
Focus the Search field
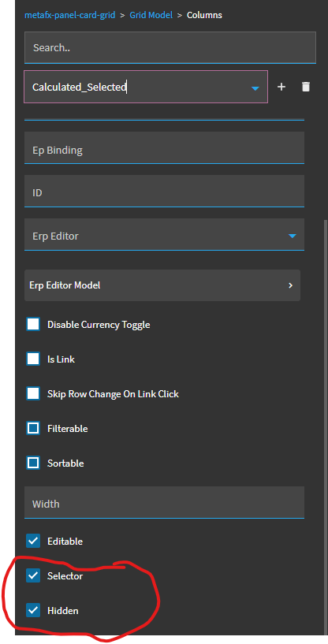tap(170, 47)
